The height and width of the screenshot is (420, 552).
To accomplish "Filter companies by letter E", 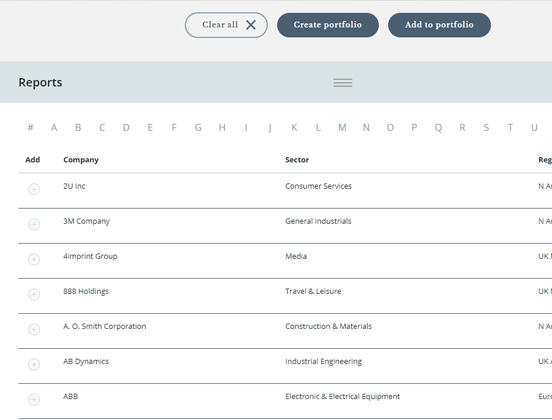I will tap(150, 127).
